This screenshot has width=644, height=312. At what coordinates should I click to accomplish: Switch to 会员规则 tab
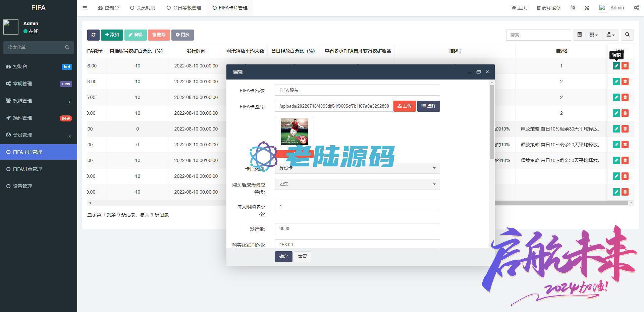pyautogui.click(x=143, y=8)
